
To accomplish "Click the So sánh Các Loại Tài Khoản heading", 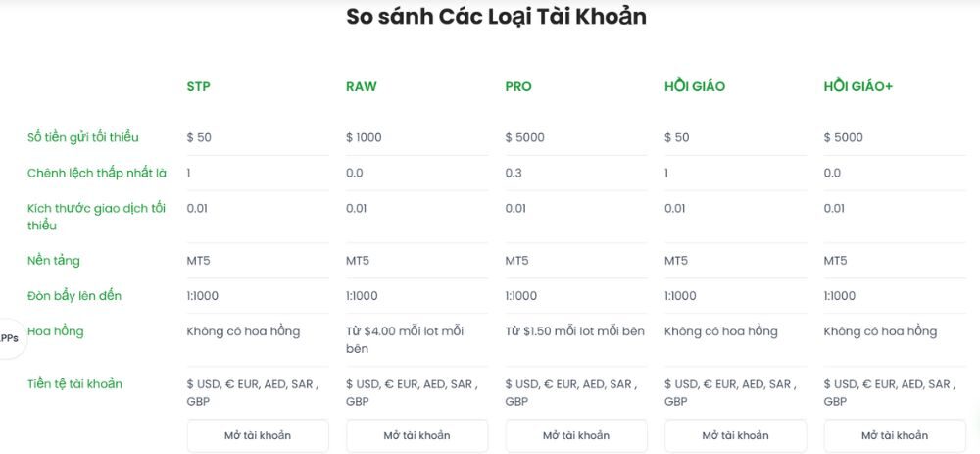I will point(496,17).
